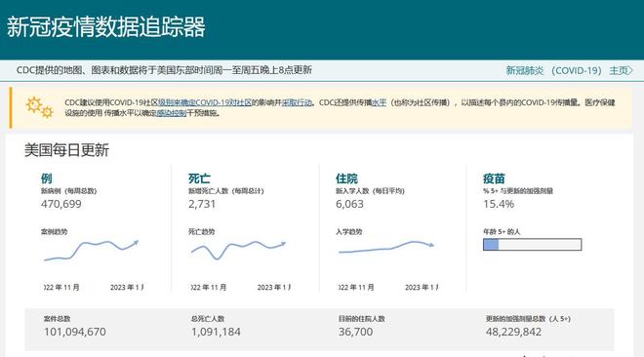Viewport: 644px width, 357px height.
Task: Select the 例 cases heading
Action: (47, 178)
